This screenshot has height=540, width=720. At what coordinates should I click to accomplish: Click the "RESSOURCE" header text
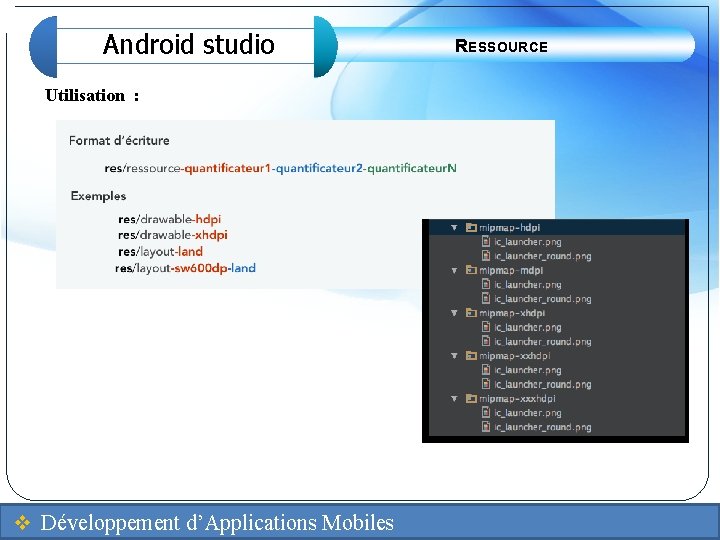(x=501, y=46)
